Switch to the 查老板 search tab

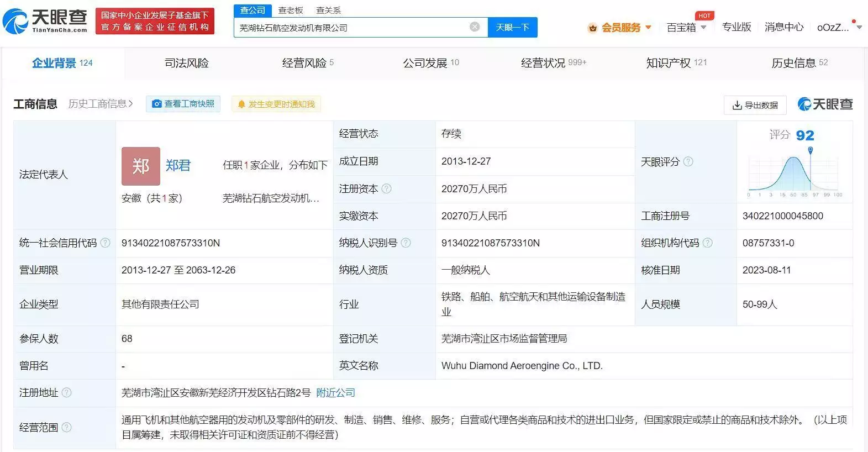click(291, 10)
